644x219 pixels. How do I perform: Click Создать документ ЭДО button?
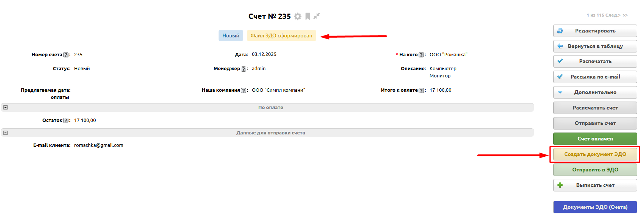pyautogui.click(x=595, y=154)
